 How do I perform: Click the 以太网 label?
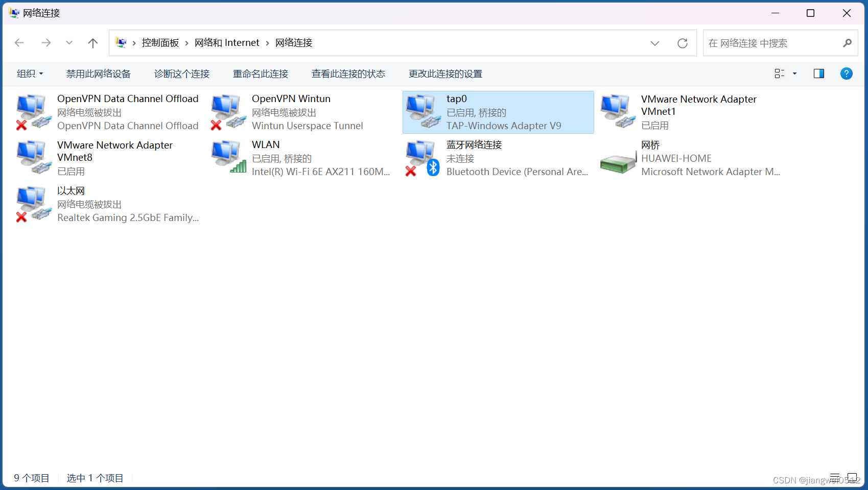coord(71,190)
